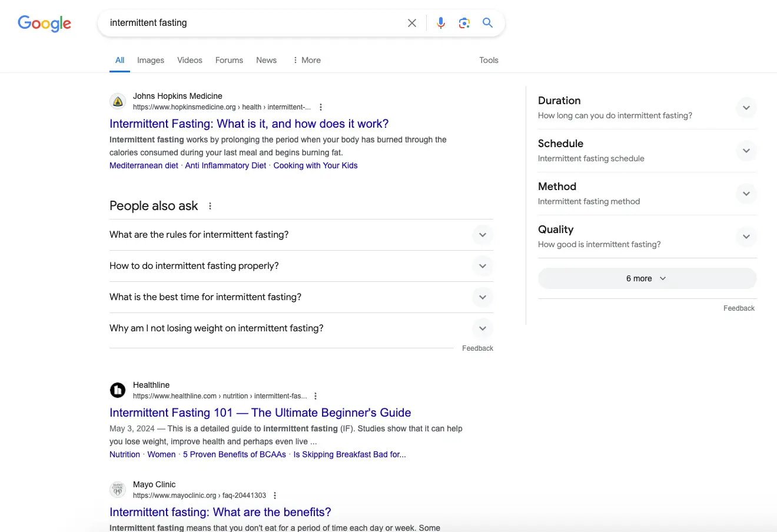Open 'Intermittent Fasting: What is it' result
The height and width of the screenshot is (532, 777).
pos(249,124)
